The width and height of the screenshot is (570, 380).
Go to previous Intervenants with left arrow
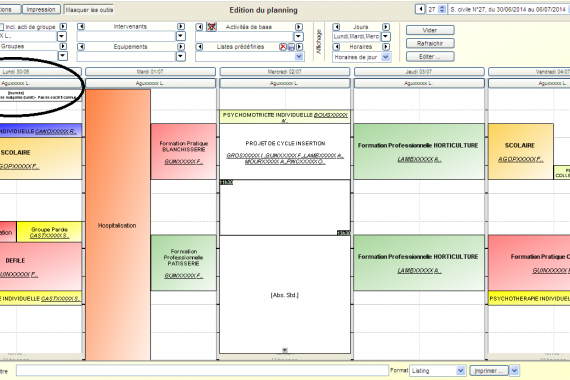coord(81,27)
